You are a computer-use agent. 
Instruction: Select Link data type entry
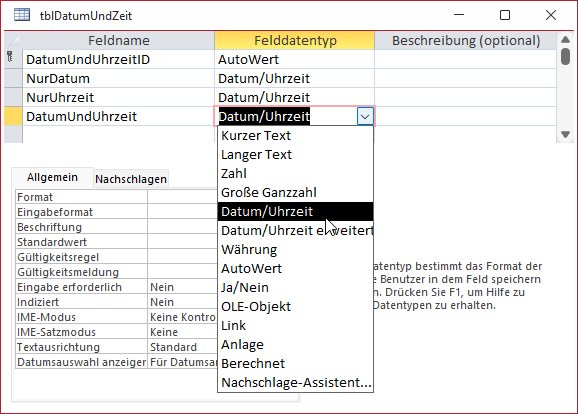click(x=295, y=326)
